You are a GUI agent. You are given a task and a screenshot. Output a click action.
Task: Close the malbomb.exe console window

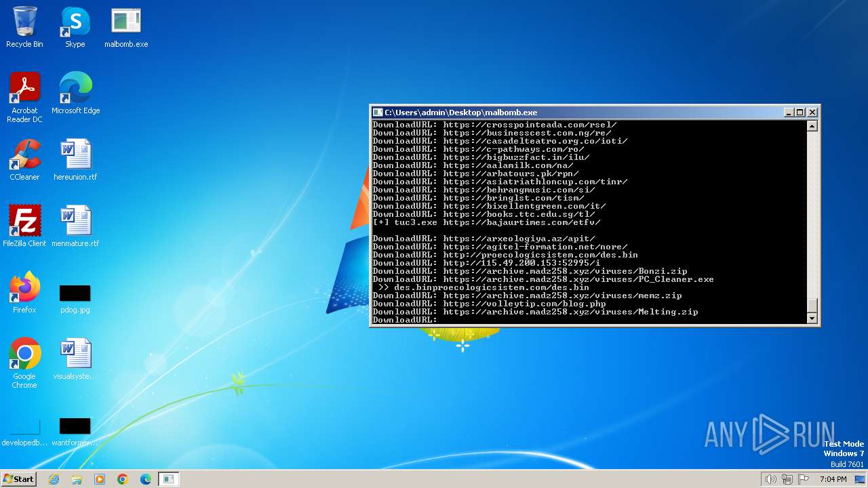point(812,113)
